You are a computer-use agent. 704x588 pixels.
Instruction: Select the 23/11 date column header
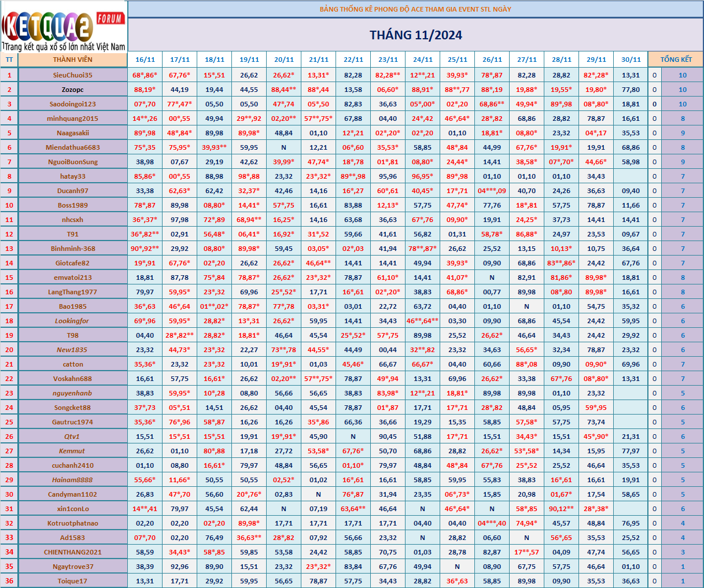pyautogui.click(x=388, y=60)
